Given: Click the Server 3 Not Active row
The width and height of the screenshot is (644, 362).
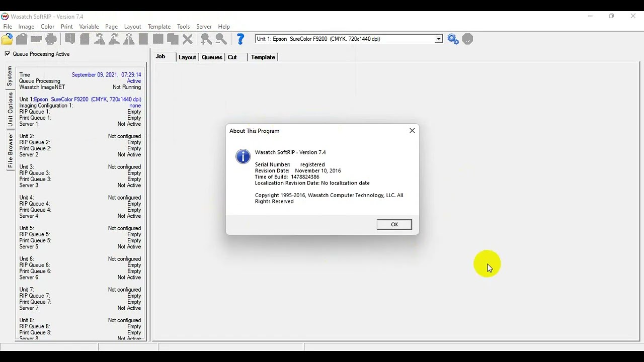Looking at the screenshot, I should point(80,186).
